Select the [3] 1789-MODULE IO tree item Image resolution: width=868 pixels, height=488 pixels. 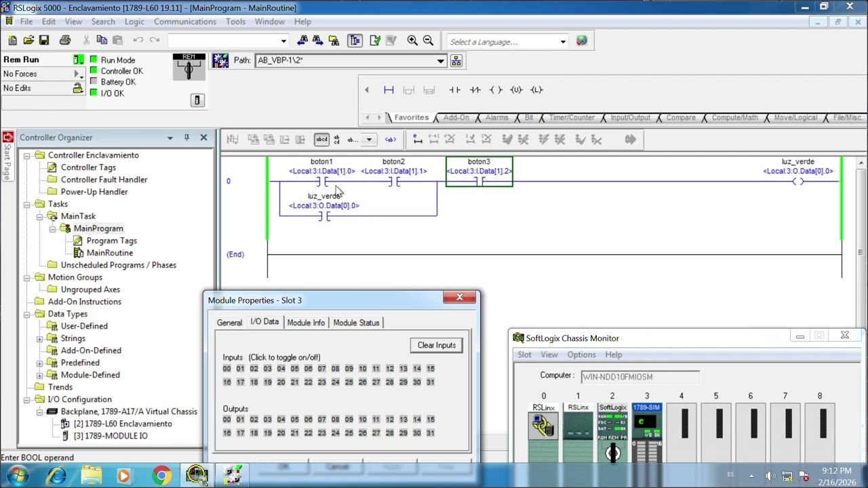(110, 436)
